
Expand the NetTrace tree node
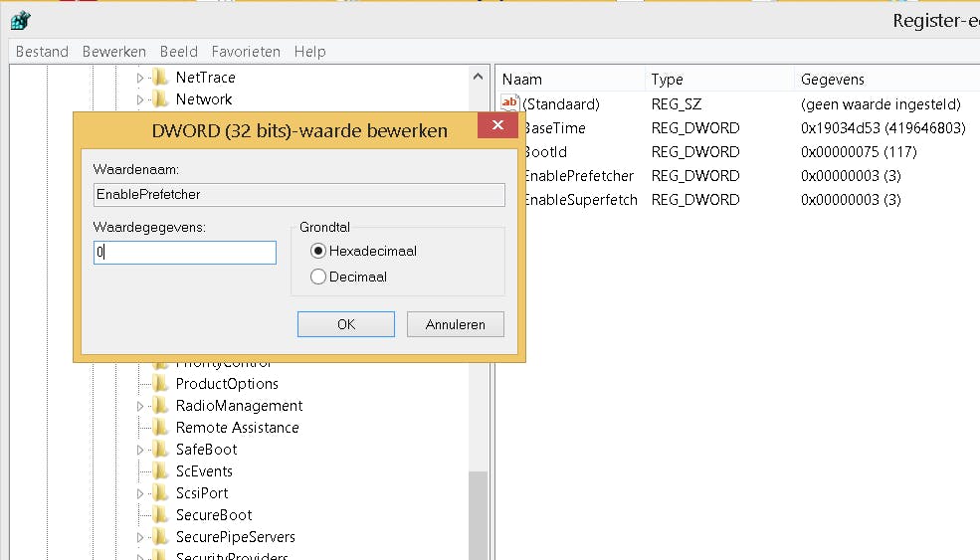(x=140, y=78)
